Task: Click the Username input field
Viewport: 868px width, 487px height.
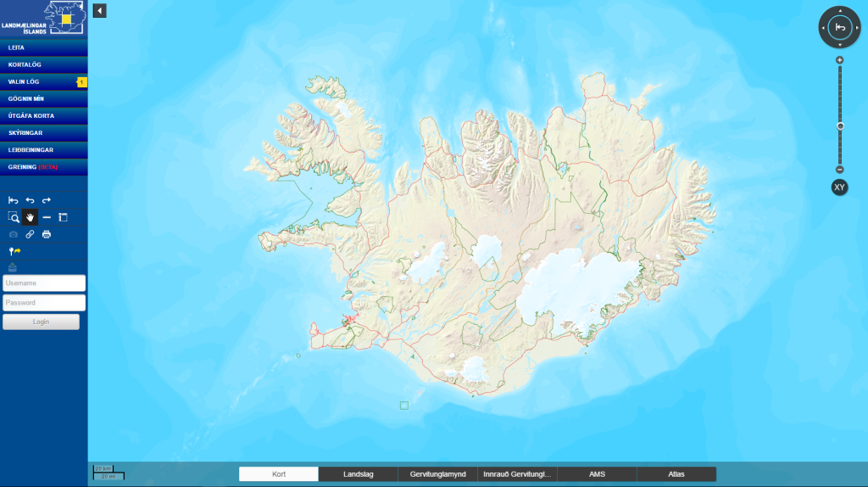Action: tap(44, 283)
